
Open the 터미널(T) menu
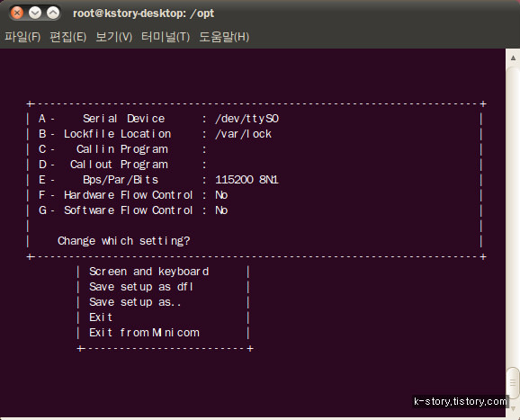[166, 37]
